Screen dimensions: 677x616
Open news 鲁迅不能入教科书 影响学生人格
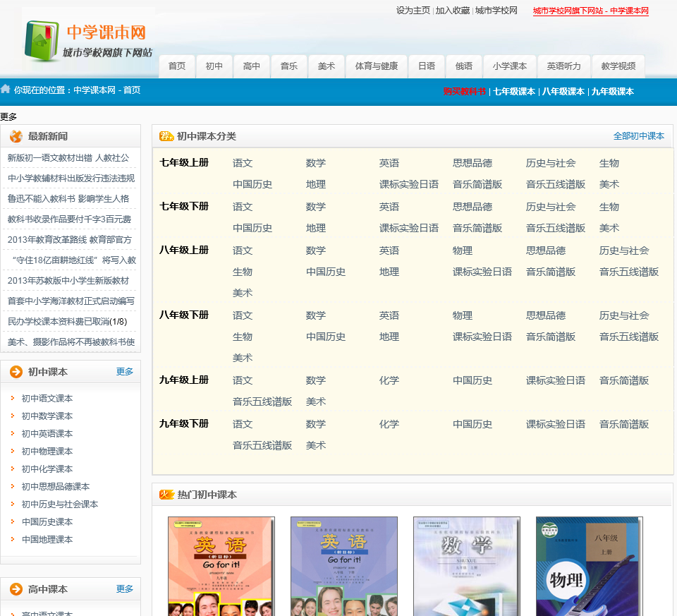click(68, 199)
